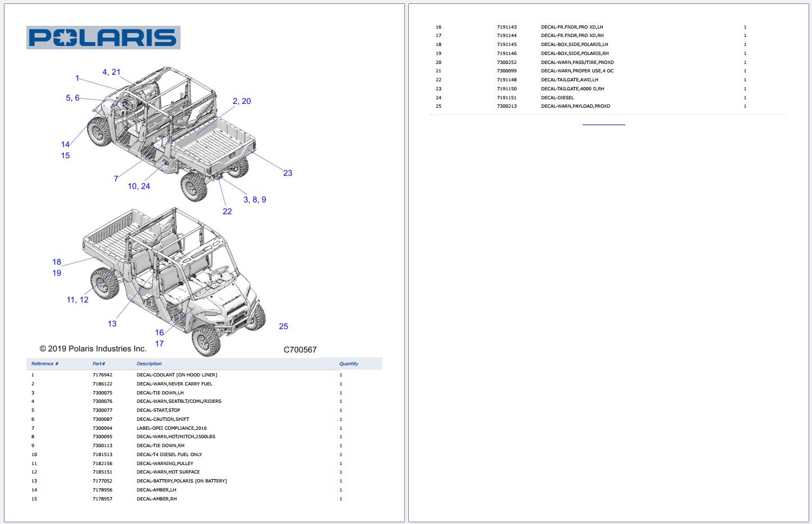Click 'DECAL-DIESEL' description

pos(557,98)
